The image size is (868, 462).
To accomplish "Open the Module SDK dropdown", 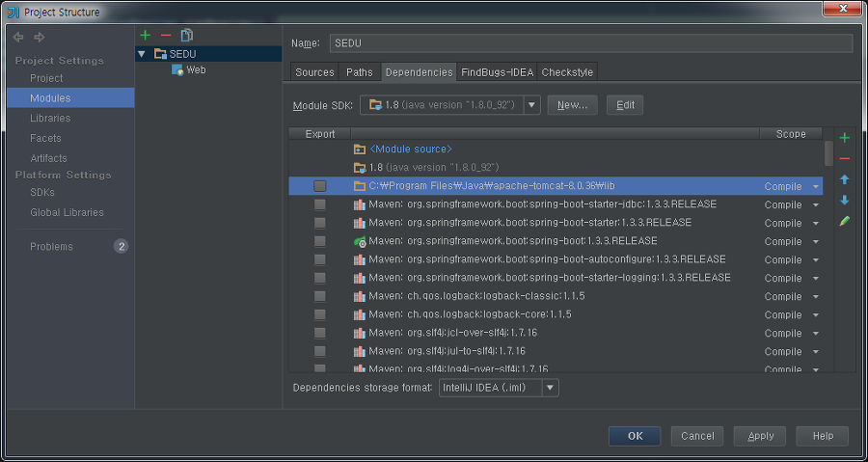I will tap(532, 104).
